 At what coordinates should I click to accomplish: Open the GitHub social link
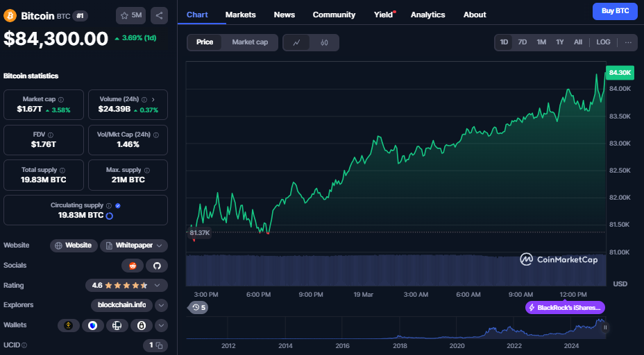pyautogui.click(x=157, y=266)
